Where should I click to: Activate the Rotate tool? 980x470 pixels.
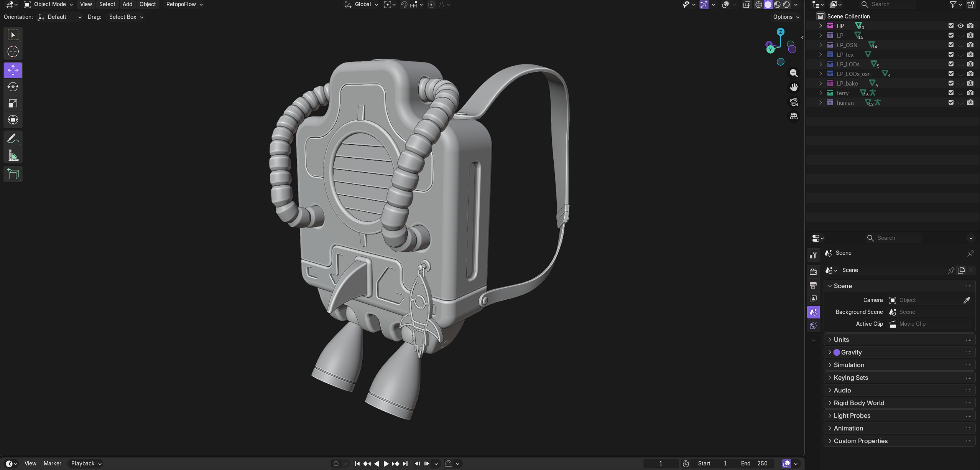[x=13, y=87]
